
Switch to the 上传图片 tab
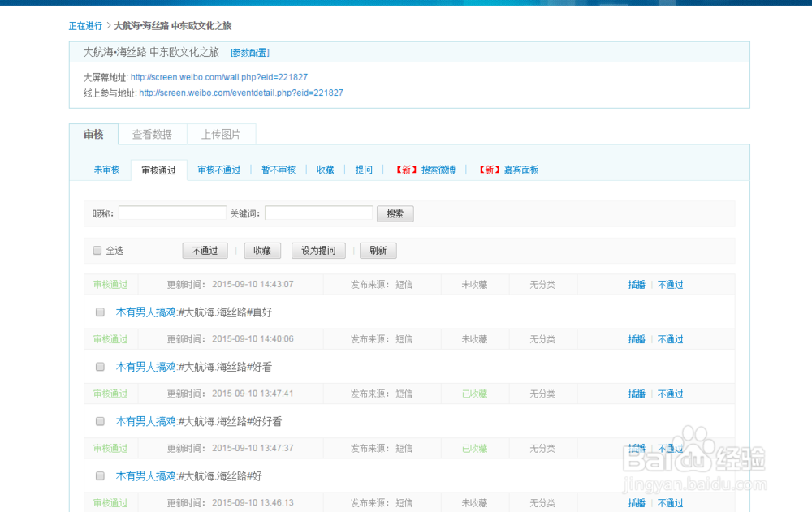(221, 134)
